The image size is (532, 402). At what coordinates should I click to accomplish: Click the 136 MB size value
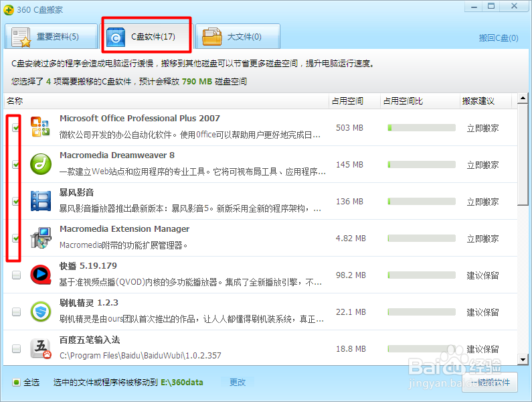(349, 202)
